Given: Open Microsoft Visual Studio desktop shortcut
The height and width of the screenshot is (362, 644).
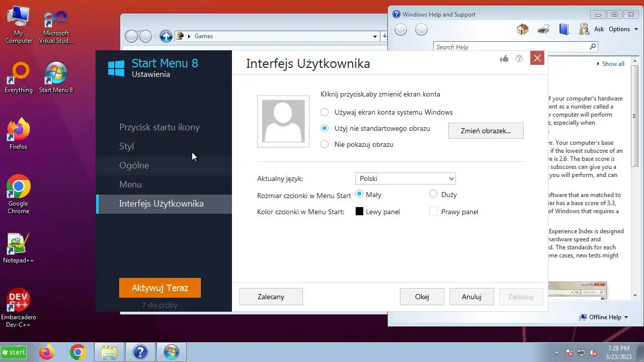Looking at the screenshot, I should point(56,27).
